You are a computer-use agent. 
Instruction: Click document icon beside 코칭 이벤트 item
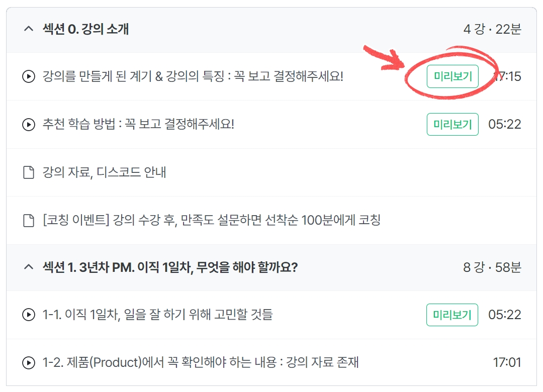click(x=29, y=220)
